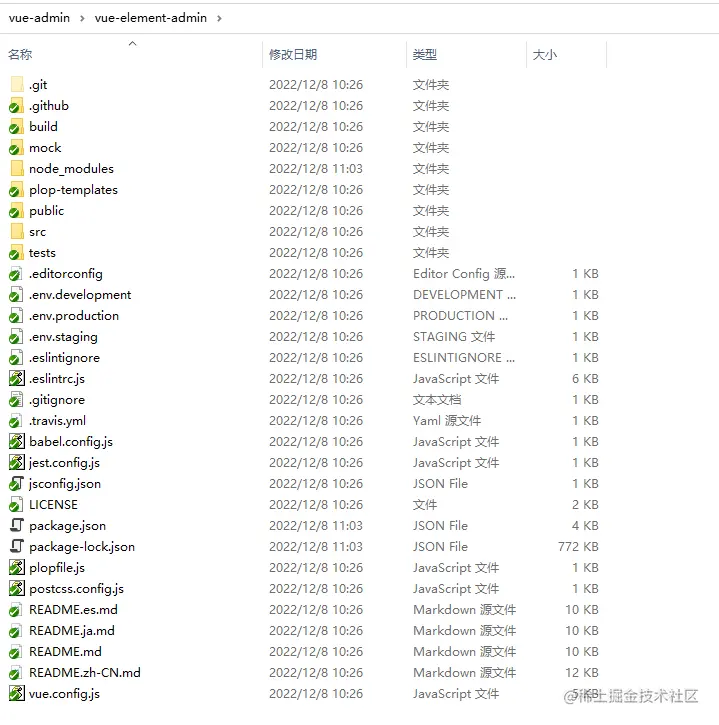Image resolution: width=719 pixels, height=725 pixels.
Task: Click node_modules date 2022/12/8 11:03
Action: click(x=316, y=169)
